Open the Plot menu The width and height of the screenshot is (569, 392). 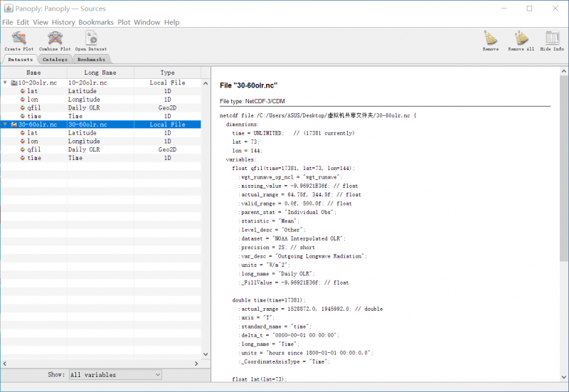click(124, 23)
